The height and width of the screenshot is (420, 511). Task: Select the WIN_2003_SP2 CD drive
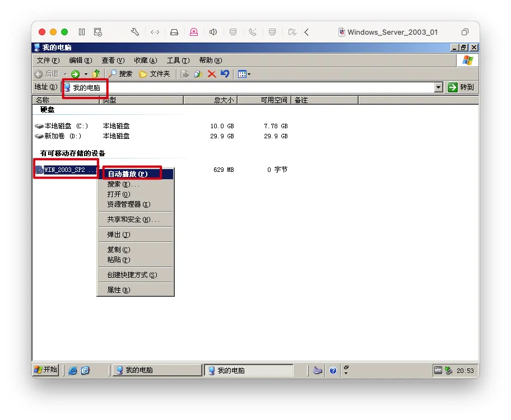[x=66, y=170]
